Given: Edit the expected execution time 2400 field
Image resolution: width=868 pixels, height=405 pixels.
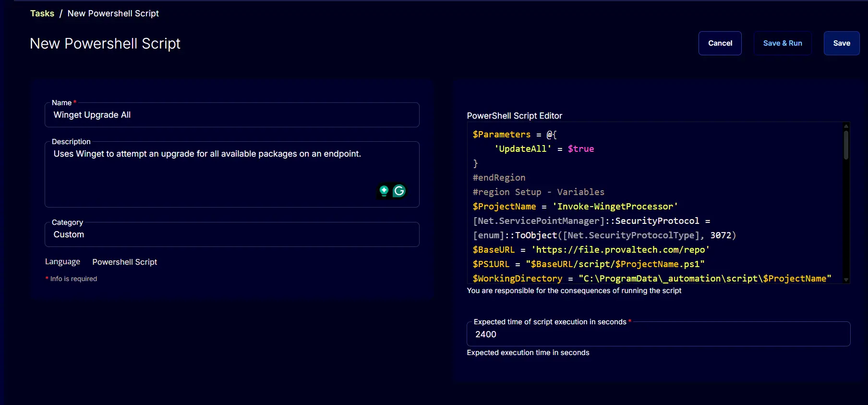Looking at the screenshot, I should click(658, 334).
